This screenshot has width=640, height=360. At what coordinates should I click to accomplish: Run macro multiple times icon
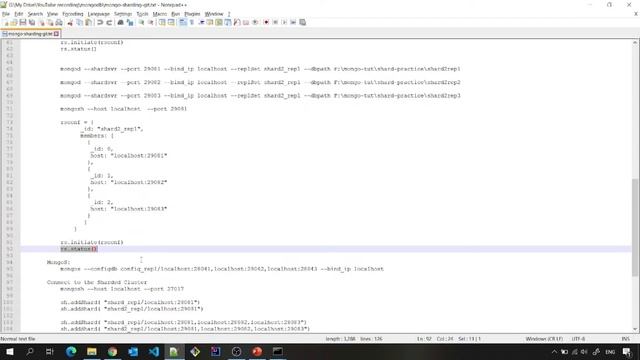pos(293,22)
